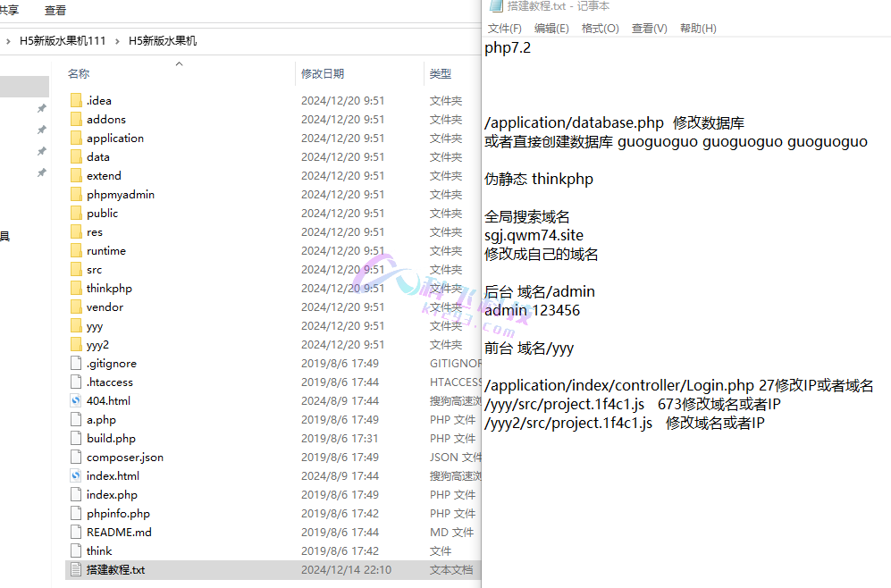Expand the chevron before H5新版水果机111 in path
The height and width of the screenshot is (588, 891).
click(8, 41)
